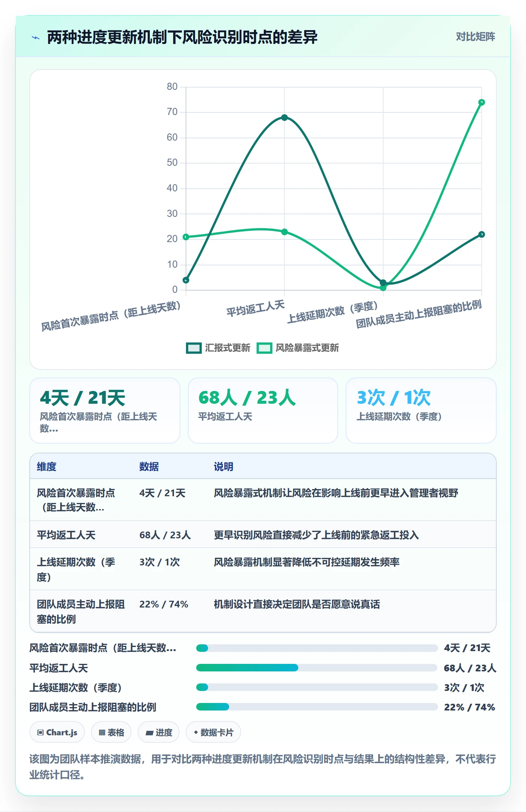
Task: Select the 表格 tag chip
Action: tap(111, 732)
